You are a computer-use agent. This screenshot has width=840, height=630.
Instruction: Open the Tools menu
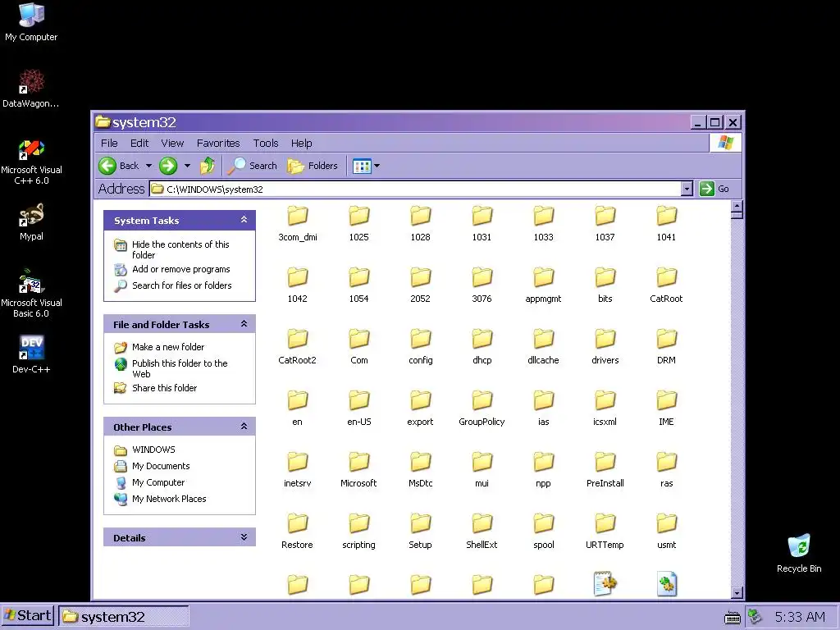click(266, 143)
